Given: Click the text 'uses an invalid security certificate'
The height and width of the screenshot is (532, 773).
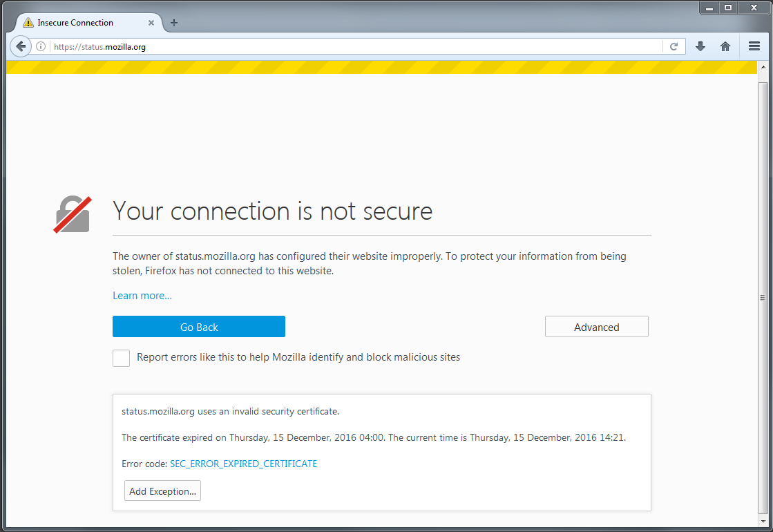Looking at the screenshot, I should tap(268, 411).
